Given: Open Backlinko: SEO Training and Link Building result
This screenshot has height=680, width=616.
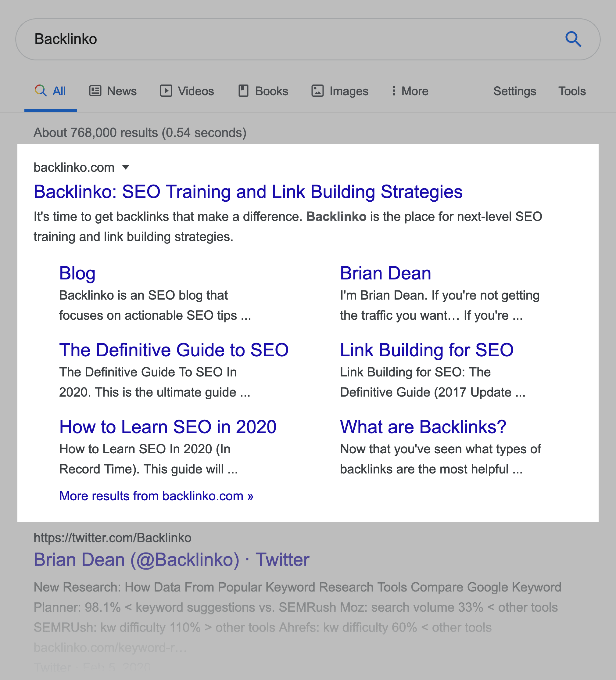Looking at the screenshot, I should 248,192.
